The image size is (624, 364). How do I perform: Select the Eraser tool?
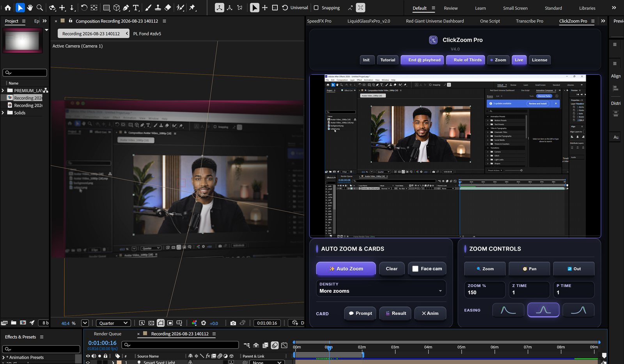coord(168,7)
